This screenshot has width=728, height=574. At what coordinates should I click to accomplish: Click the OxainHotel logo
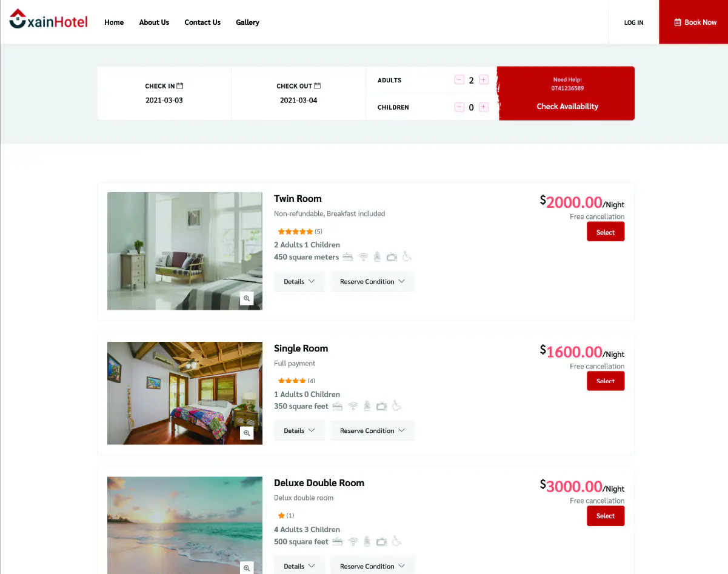click(x=48, y=19)
